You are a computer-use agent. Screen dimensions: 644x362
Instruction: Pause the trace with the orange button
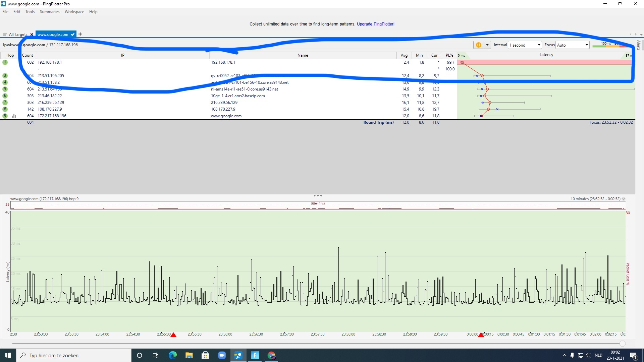(478, 45)
